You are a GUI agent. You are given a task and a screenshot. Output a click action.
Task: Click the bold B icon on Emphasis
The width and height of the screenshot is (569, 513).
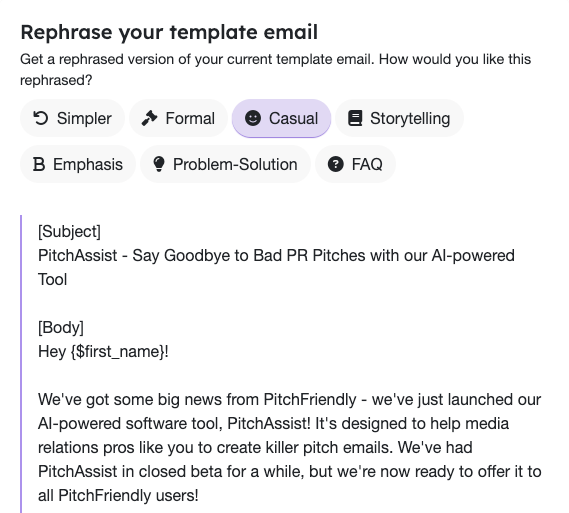coord(39,164)
